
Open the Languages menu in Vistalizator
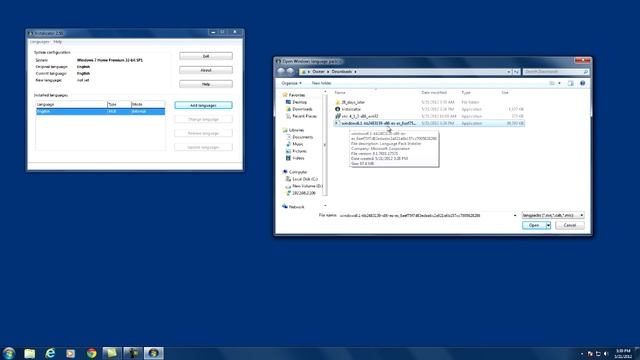click(40, 42)
